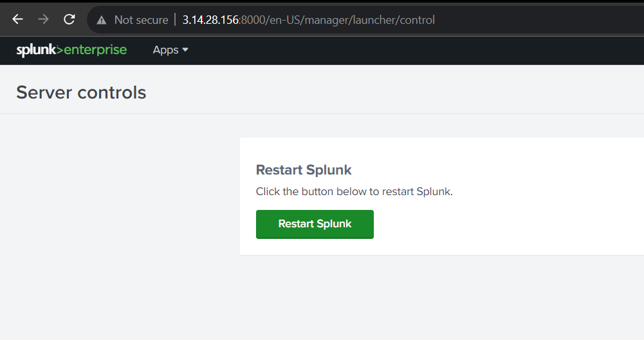Open the splunk>enterprise home logo

[71, 50]
